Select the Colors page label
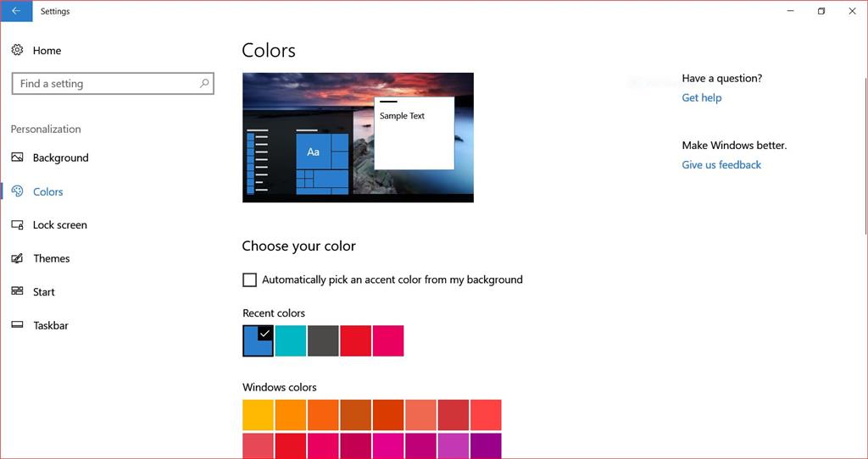868x459 pixels. 48,192
